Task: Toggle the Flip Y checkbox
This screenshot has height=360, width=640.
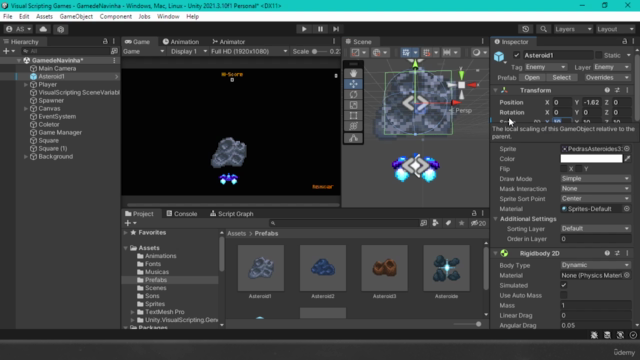Action: click(x=579, y=169)
